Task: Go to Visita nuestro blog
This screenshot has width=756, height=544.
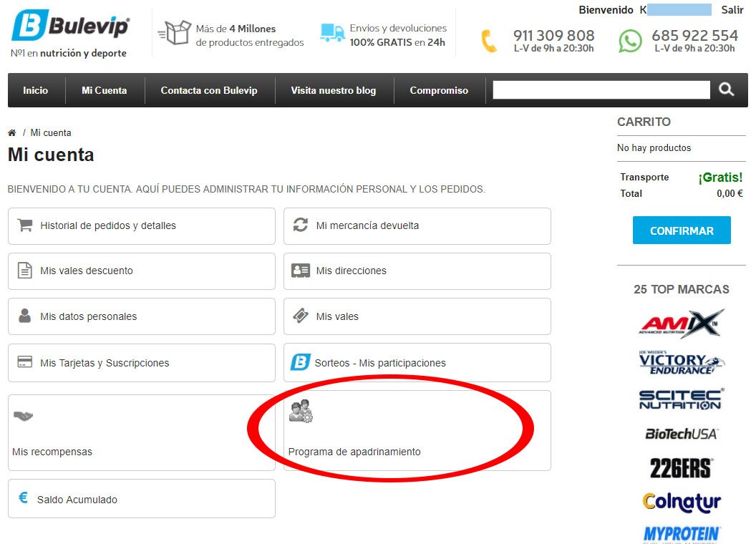Action: pyautogui.click(x=333, y=90)
